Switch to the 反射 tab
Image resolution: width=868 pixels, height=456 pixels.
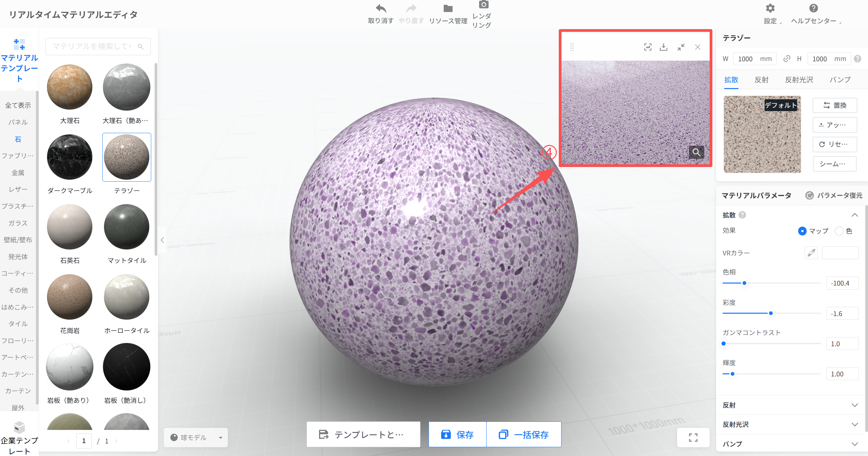click(762, 80)
